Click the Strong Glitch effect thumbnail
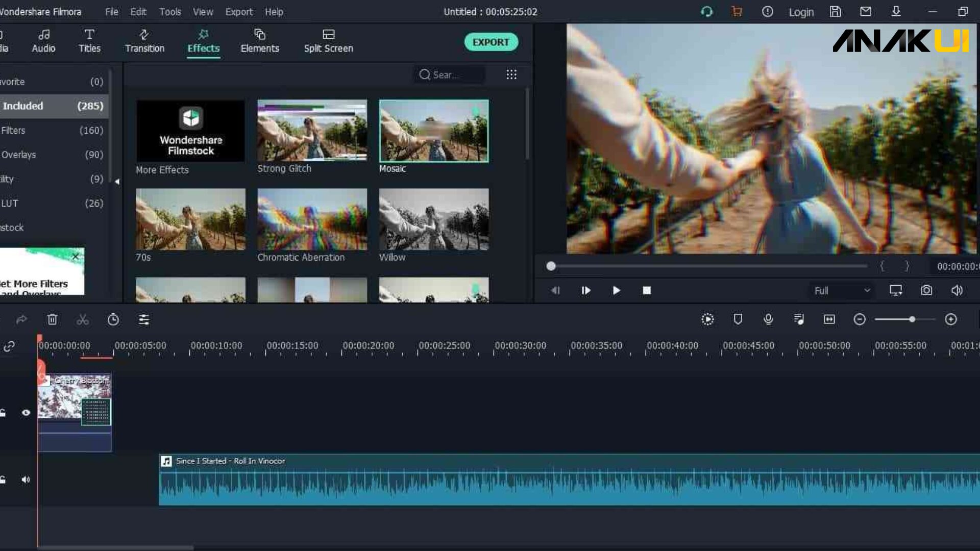 click(312, 130)
